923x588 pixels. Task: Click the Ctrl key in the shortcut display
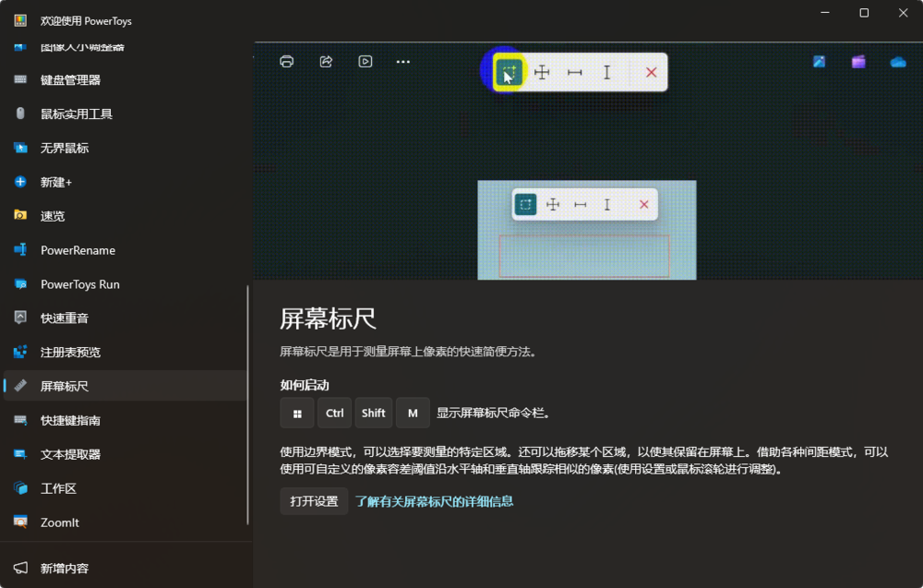[334, 413]
